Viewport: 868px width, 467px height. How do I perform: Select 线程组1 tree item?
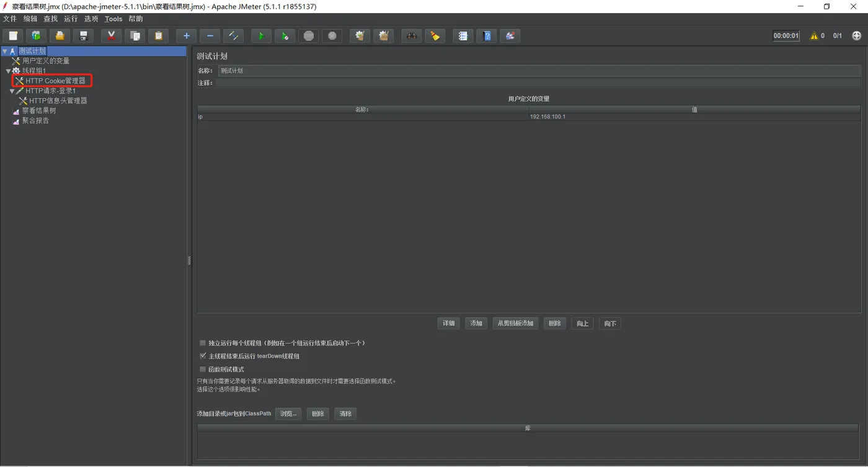pyautogui.click(x=34, y=71)
